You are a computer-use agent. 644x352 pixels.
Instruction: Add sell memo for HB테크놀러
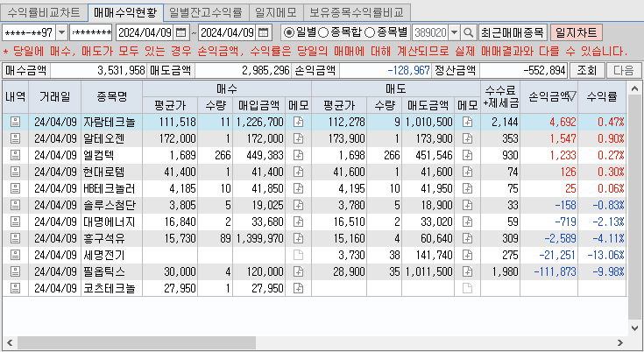pos(467,188)
